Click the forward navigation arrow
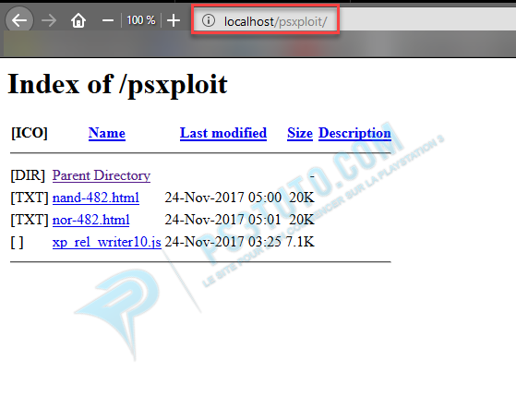 [49, 20]
